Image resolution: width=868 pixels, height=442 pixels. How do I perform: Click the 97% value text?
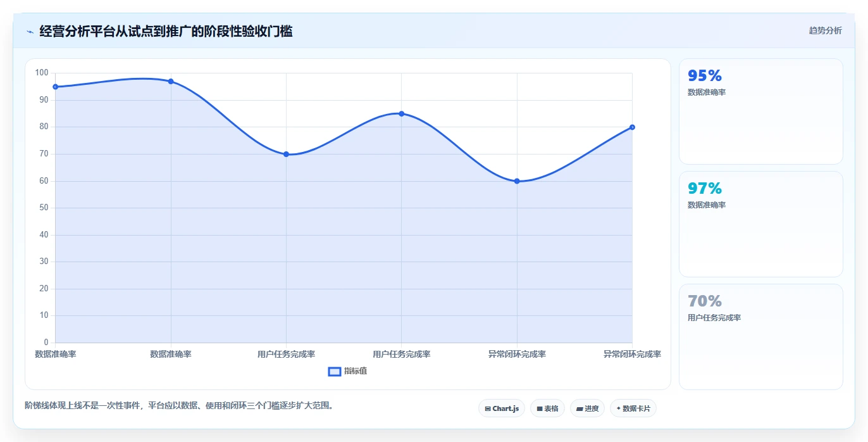(x=705, y=189)
